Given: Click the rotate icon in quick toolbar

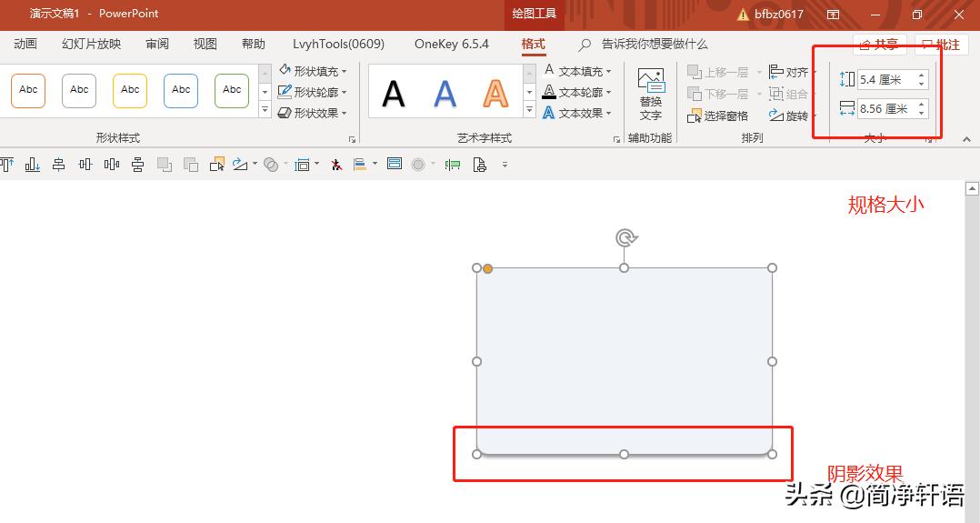Looking at the screenshot, I should click(x=240, y=165).
